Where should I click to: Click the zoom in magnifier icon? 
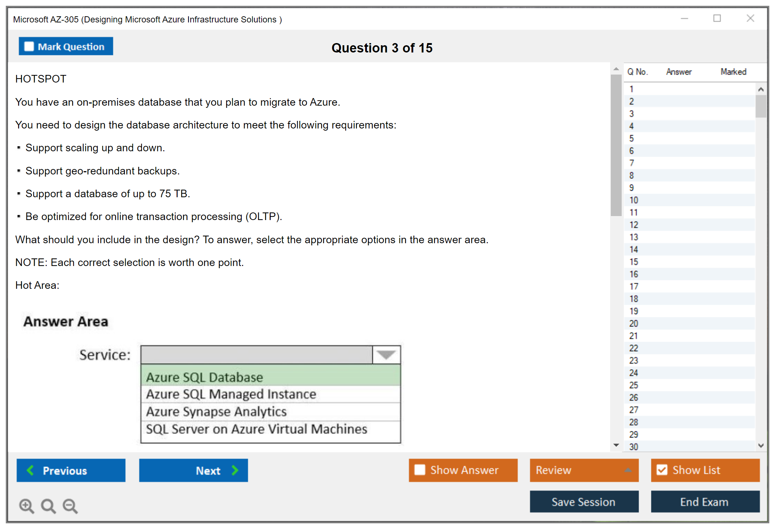coord(26,506)
